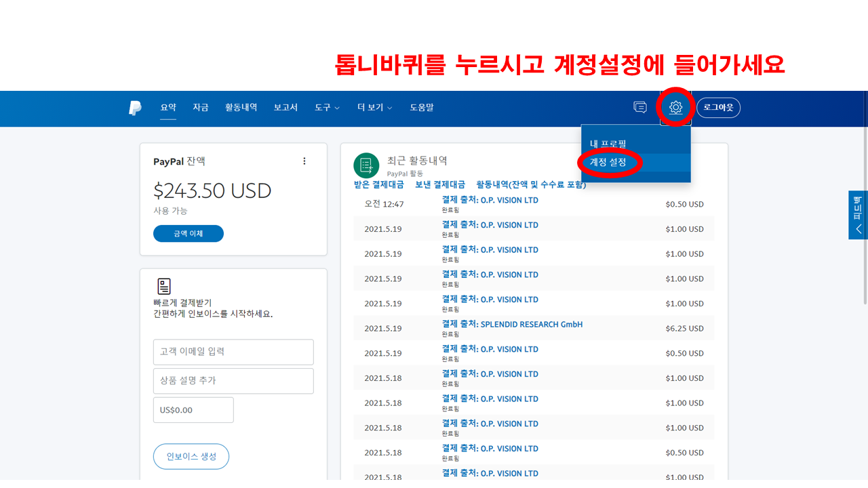868x488 pixels.
Task: Click the US$0.00 amount field
Action: click(193, 410)
